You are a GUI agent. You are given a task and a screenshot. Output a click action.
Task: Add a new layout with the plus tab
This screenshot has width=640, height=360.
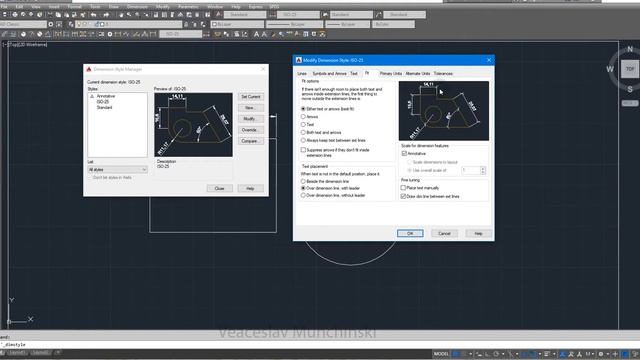pos(58,353)
